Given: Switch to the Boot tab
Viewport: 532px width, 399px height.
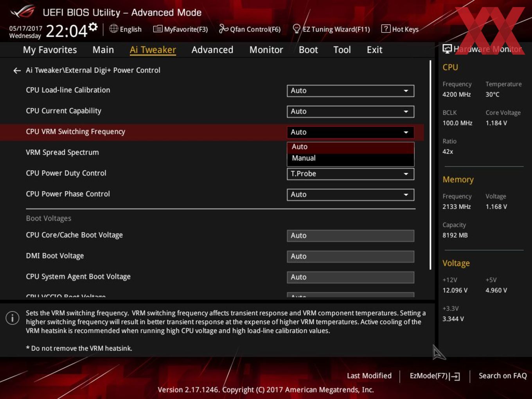Looking at the screenshot, I should point(308,50).
